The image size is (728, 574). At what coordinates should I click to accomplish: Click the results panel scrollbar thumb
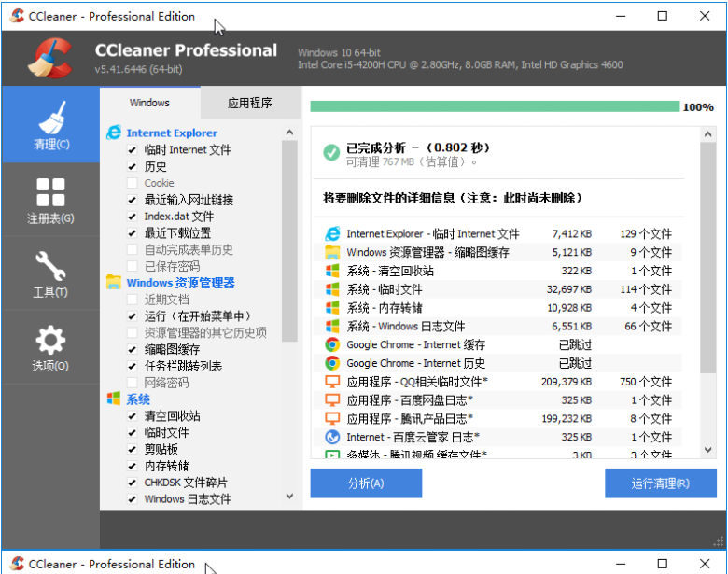pos(708,258)
